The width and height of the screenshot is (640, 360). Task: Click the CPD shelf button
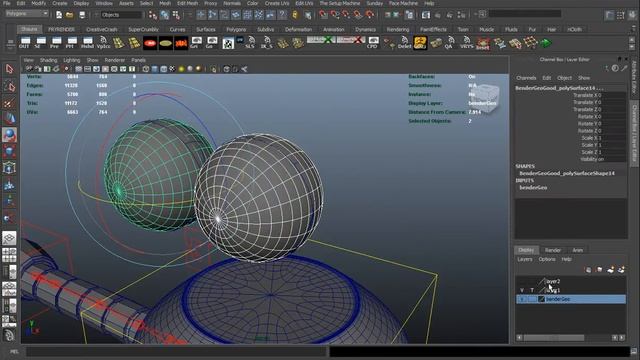[x=373, y=42]
